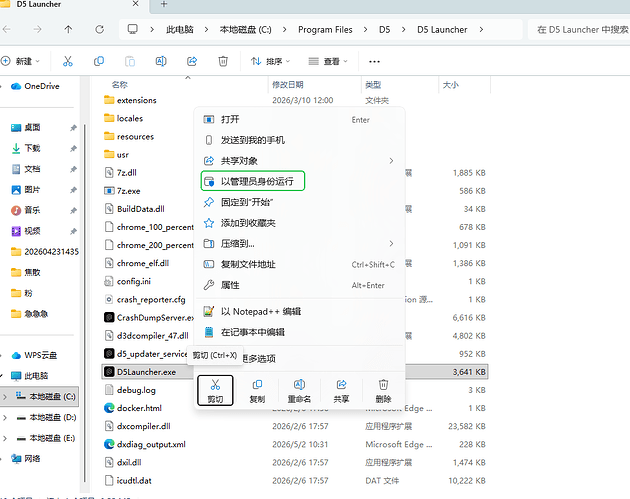
Task: Click 共享 share button in context menu
Action: pos(341,391)
